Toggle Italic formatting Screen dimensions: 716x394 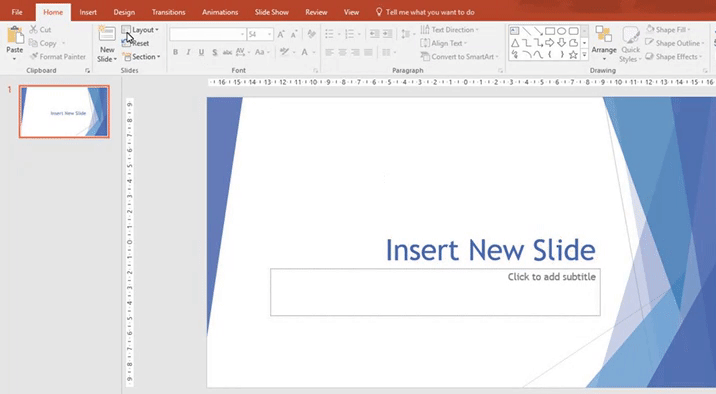pyautogui.click(x=188, y=53)
